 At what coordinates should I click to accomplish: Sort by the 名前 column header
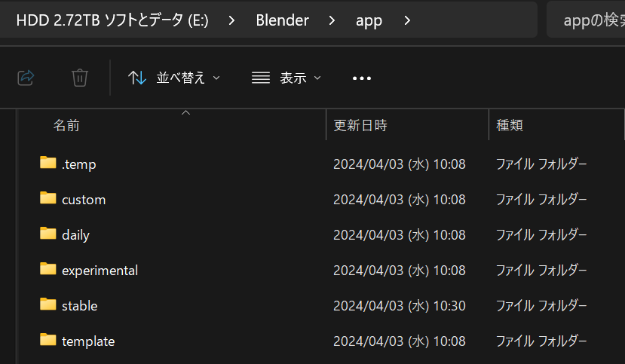[66, 125]
